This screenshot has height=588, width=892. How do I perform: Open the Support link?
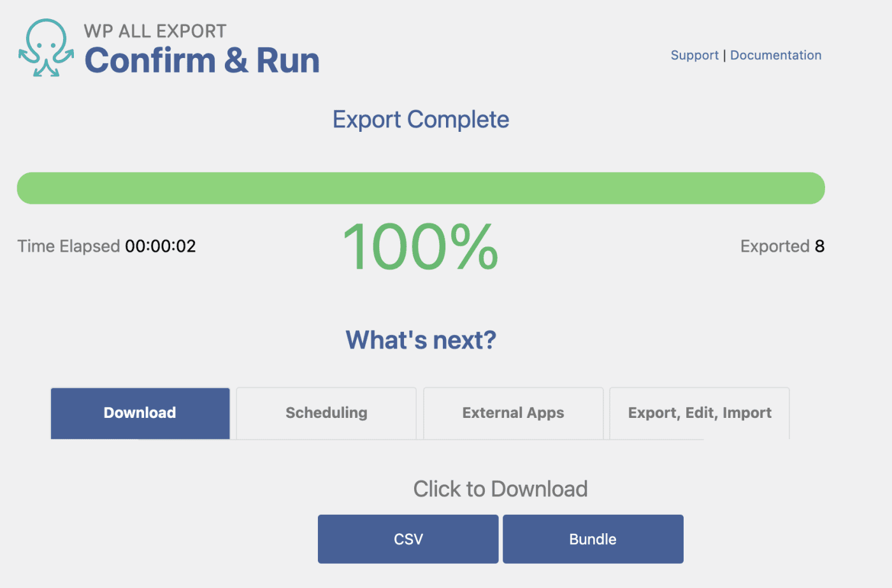[694, 55]
